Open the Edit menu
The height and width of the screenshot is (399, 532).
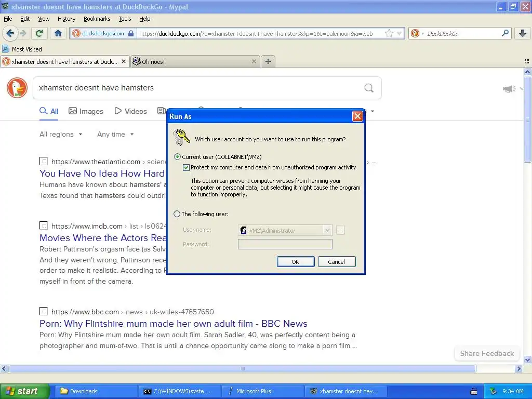pyautogui.click(x=25, y=19)
